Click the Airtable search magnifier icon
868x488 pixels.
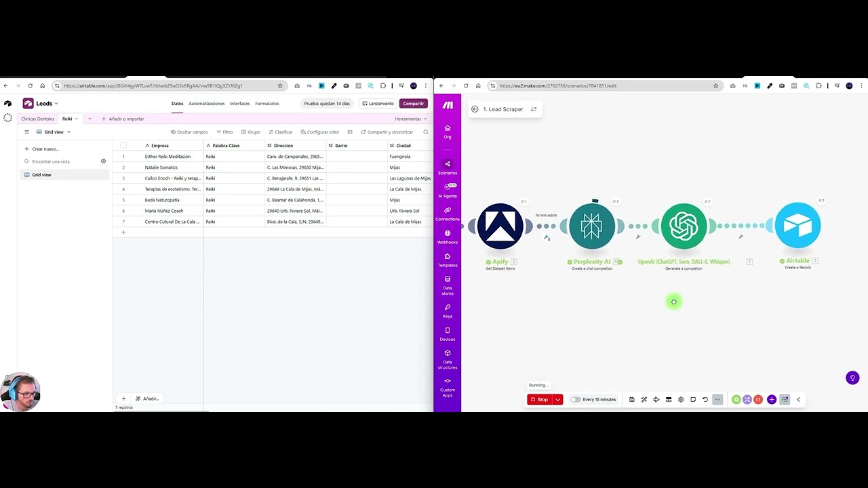pos(426,132)
